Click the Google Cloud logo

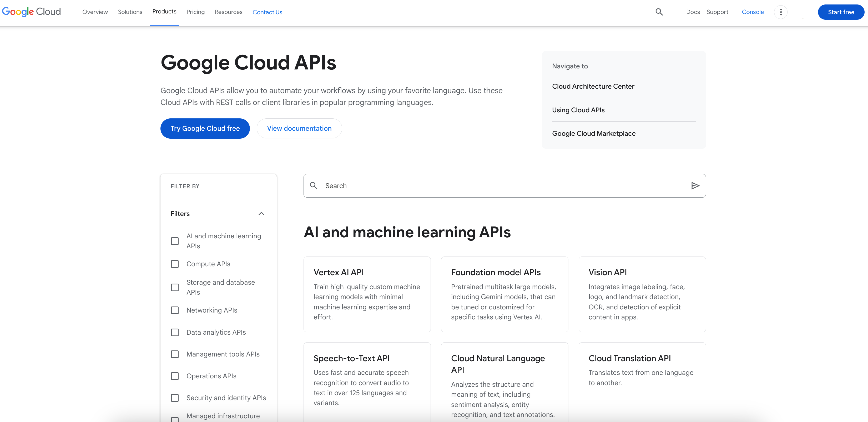[31, 12]
